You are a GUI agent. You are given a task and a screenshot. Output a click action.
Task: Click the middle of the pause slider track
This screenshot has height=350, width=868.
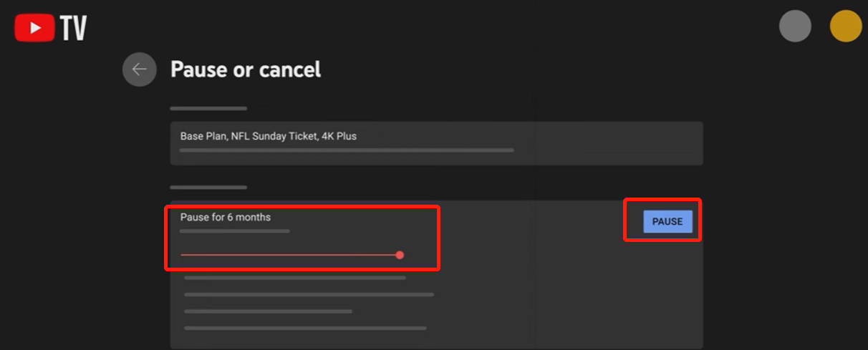(290, 255)
